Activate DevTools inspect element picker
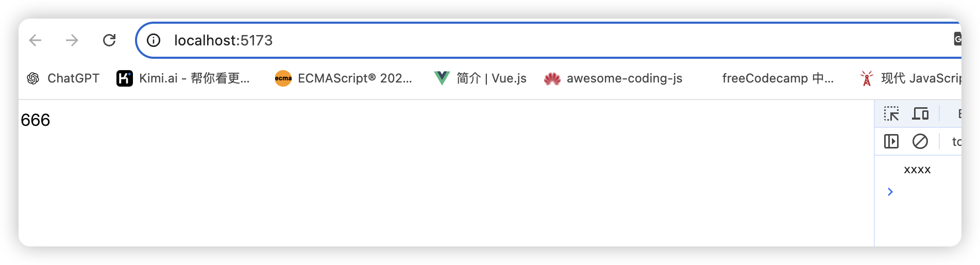980x265 pixels. coord(891,113)
